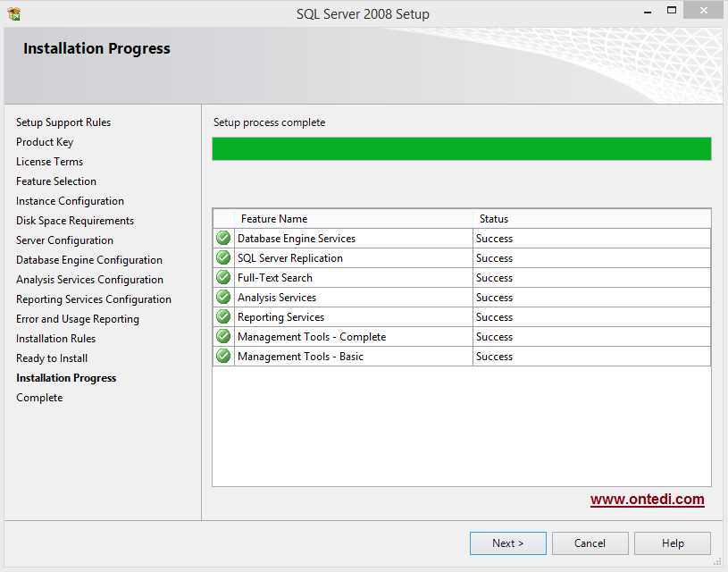Click 'Setup process complete' message
This screenshot has height=572, width=728.
(x=269, y=122)
